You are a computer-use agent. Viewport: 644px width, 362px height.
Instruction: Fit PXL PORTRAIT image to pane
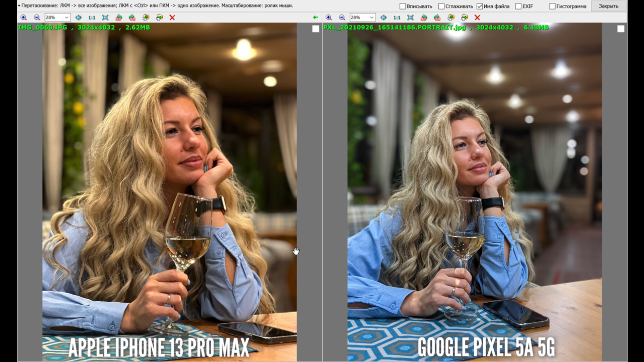411,17
